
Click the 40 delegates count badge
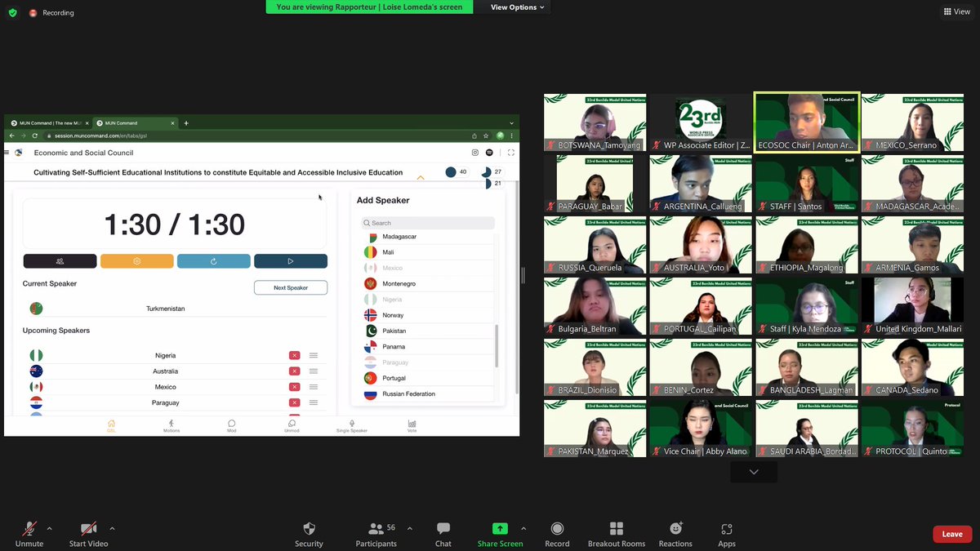457,171
